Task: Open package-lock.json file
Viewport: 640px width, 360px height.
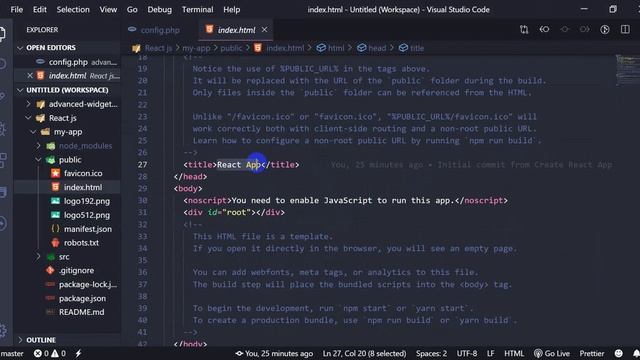Action: [x=87, y=284]
